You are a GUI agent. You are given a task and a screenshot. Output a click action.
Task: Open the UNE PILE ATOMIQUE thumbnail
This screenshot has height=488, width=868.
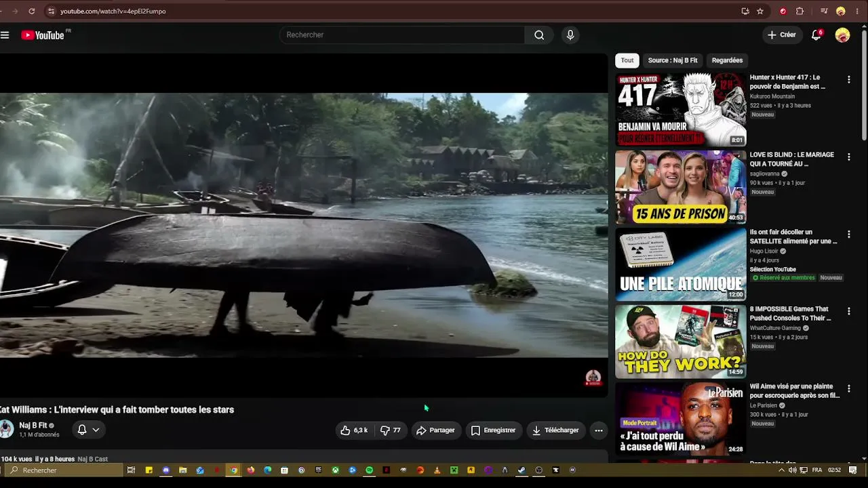[680, 264]
